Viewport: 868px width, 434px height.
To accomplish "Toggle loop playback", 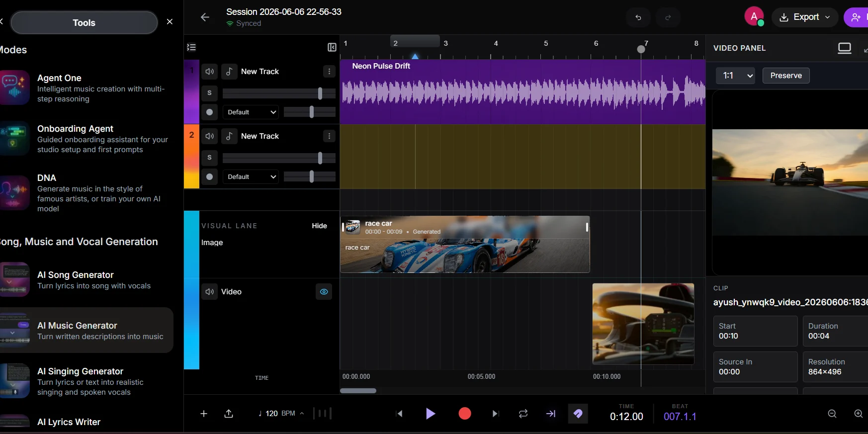I will (523, 414).
